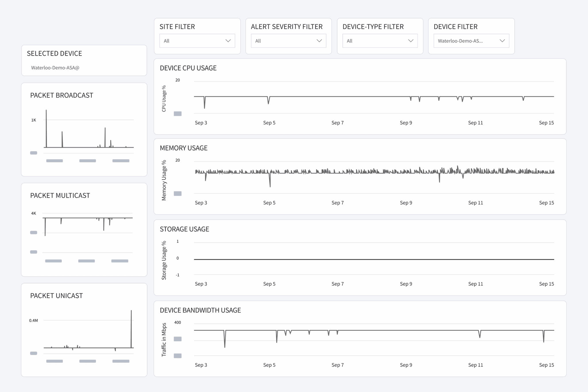Viewport: 588px width, 392px height.
Task: Click the Storage Usage flat line
Action: pos(373,259)
